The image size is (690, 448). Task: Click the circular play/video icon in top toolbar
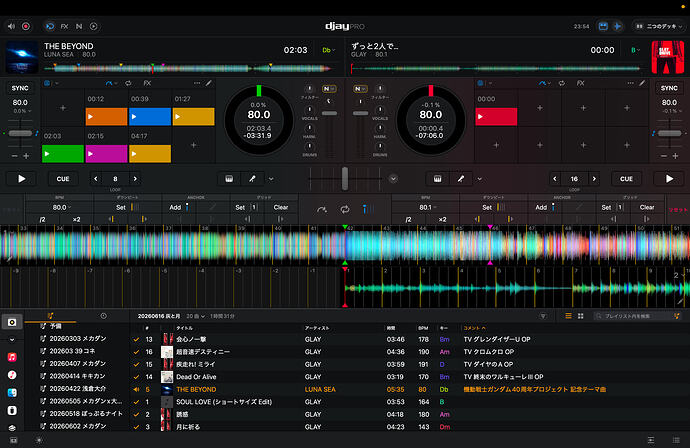(94, 26)
